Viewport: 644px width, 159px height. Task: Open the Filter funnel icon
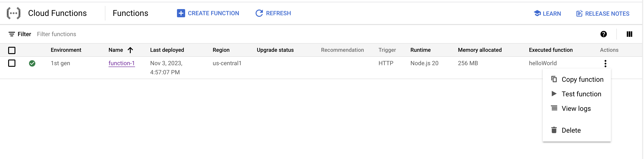[x=12, y=34]
